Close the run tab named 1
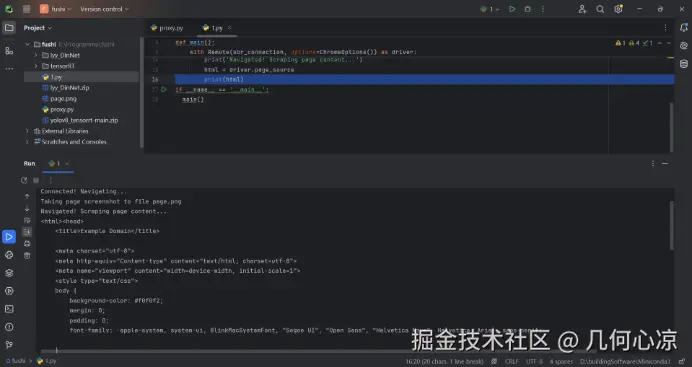 [x=67, y=163]
